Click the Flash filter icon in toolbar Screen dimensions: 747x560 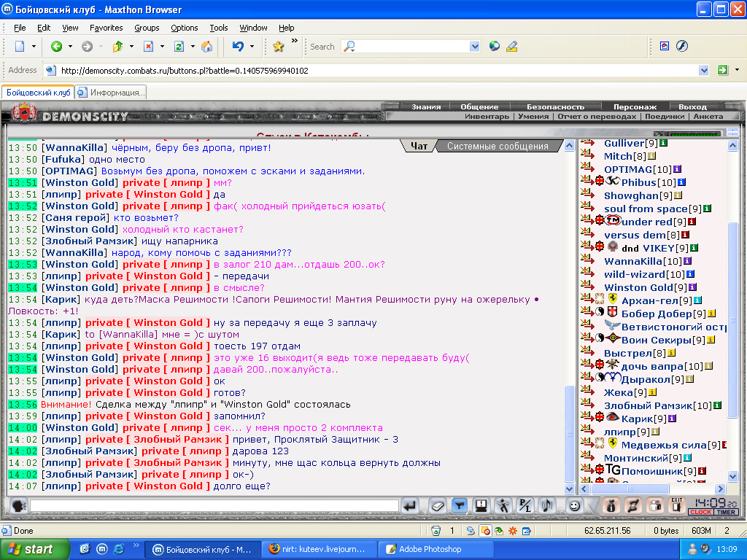pyautogui.click(x=682, y=46)
